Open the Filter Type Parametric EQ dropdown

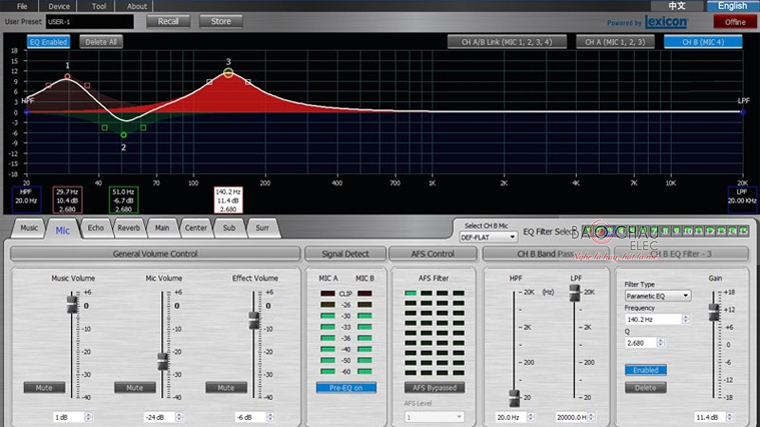tap(658, 296)
